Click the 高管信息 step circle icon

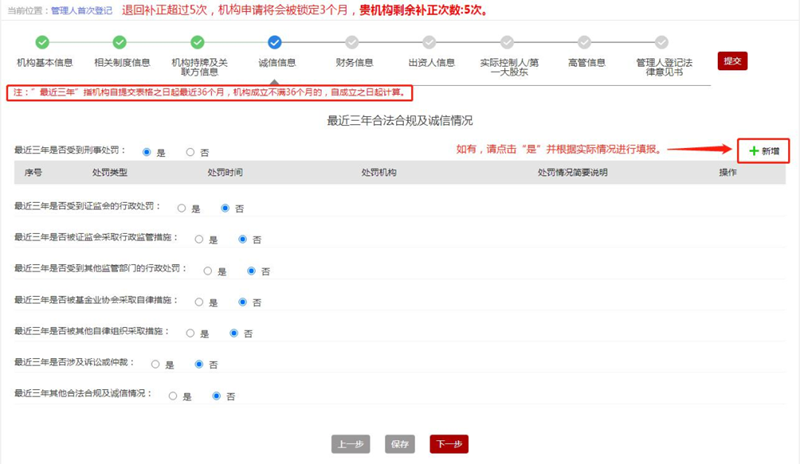click(x=585, y=42)
